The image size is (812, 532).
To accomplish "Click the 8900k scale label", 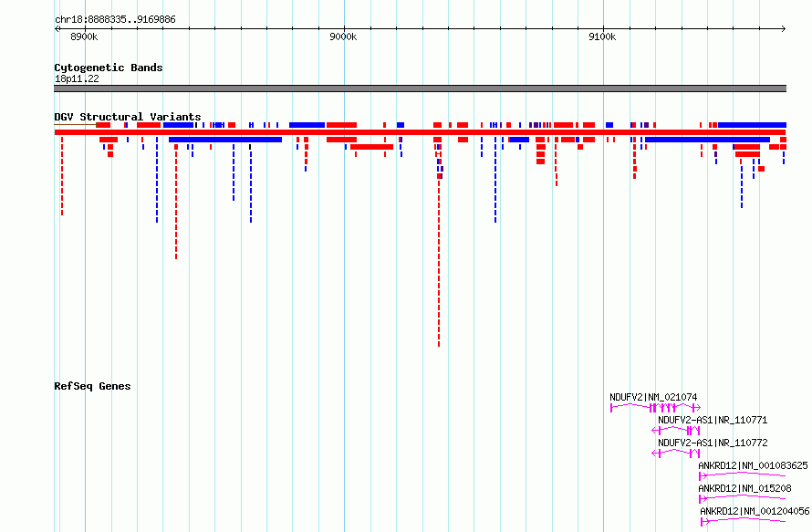I will tap(84, 37).
